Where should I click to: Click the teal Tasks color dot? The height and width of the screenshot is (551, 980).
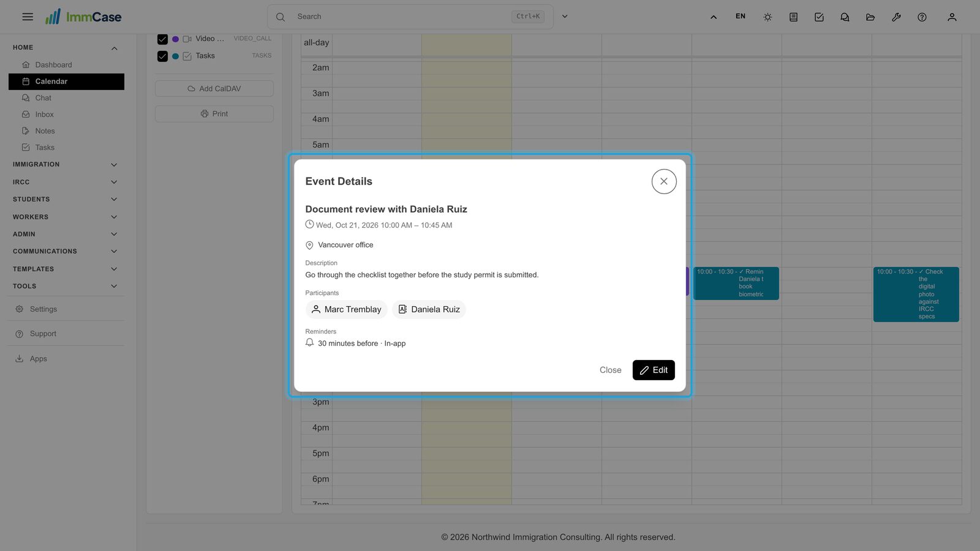tap(175, 56)
